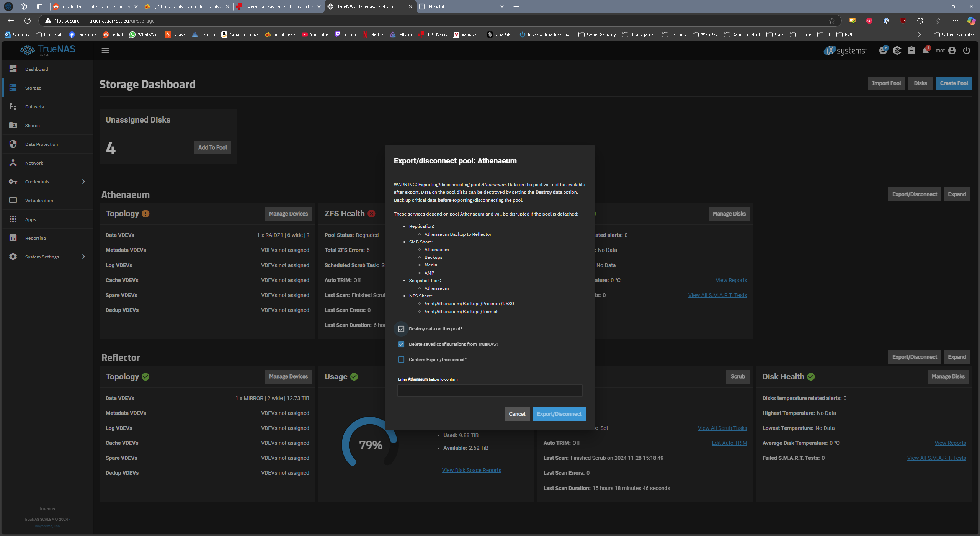Click the browser address bar URL
The width and height of the screenshot is (980, 536).
pos(122,21)
